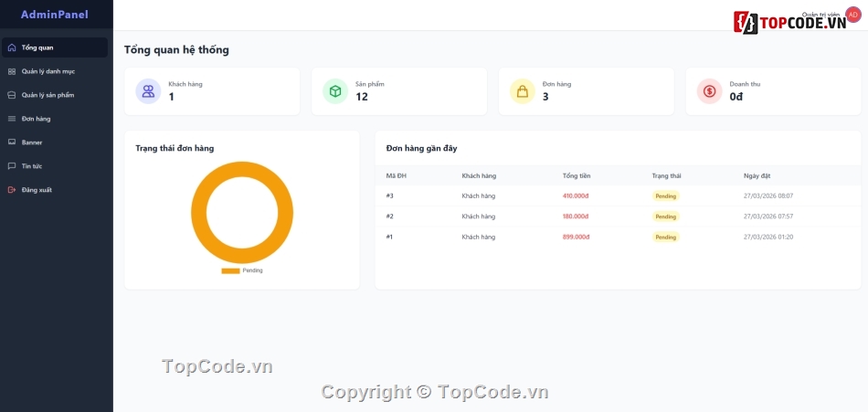Open Quản lý danh mục in the sidebar

tap(55, 71)
